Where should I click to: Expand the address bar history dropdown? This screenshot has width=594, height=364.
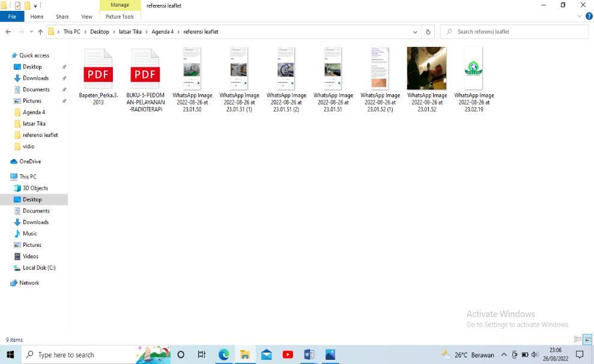tap(415, 32)
